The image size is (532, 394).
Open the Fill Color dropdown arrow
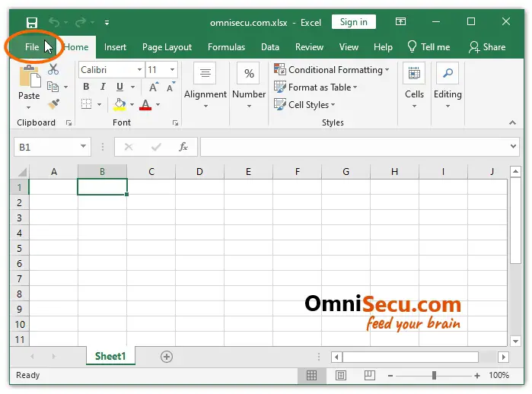click(x=132, y=104)
